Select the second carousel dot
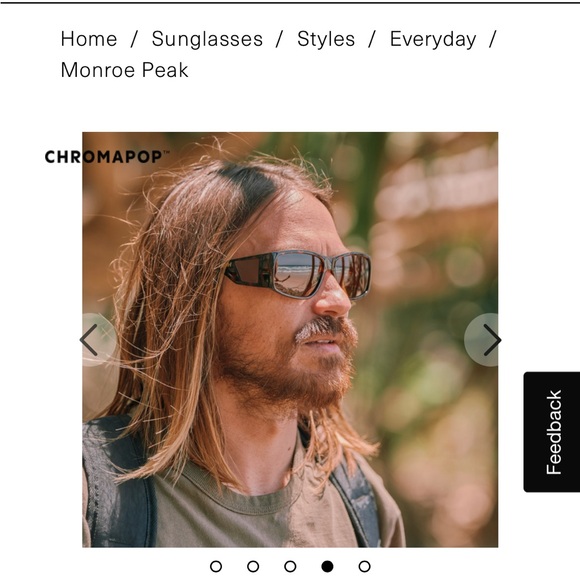Viewport: 580px width, 580px height. pos(253,566)
